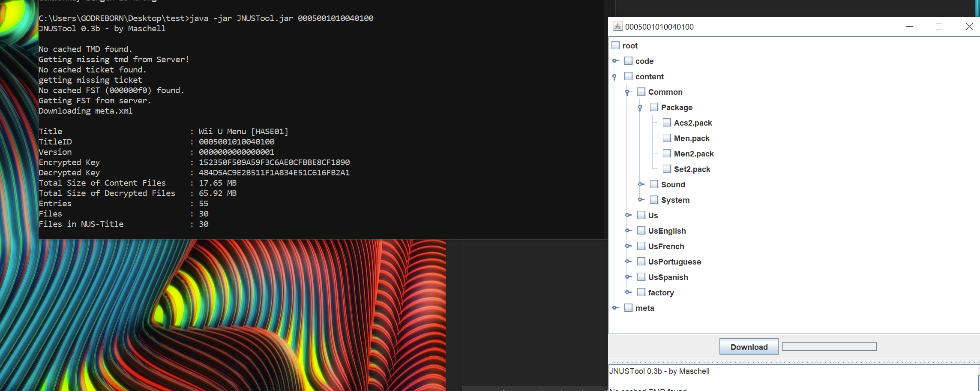Expand the UsSpanish folder node
This screenshot has width=980, height=391.
[x=628, y=277]
